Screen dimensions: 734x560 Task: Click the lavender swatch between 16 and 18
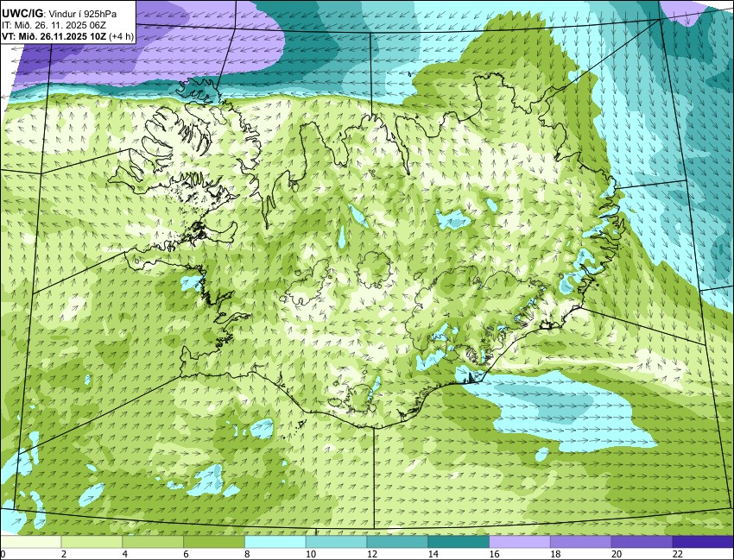coord(520,542)
